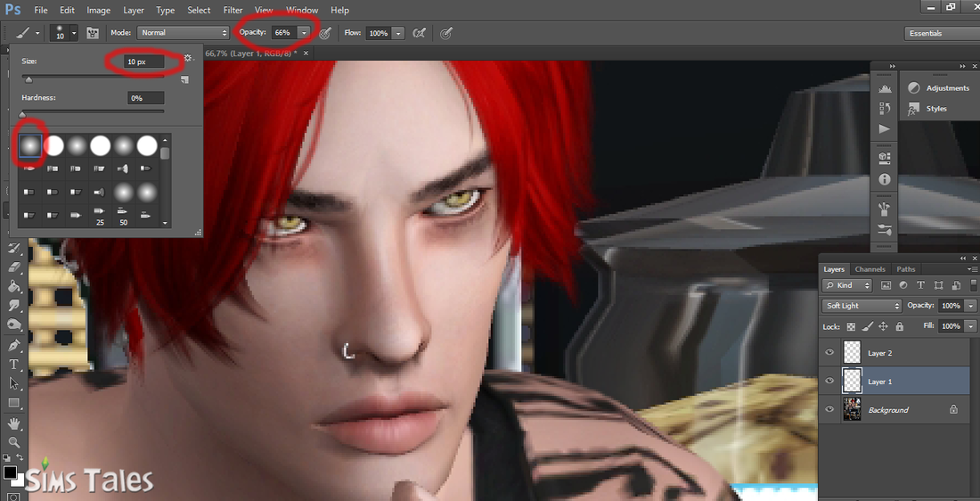The image size is (980, 501).
Task: Open the Properties panel icon
Action: [885, 157]
